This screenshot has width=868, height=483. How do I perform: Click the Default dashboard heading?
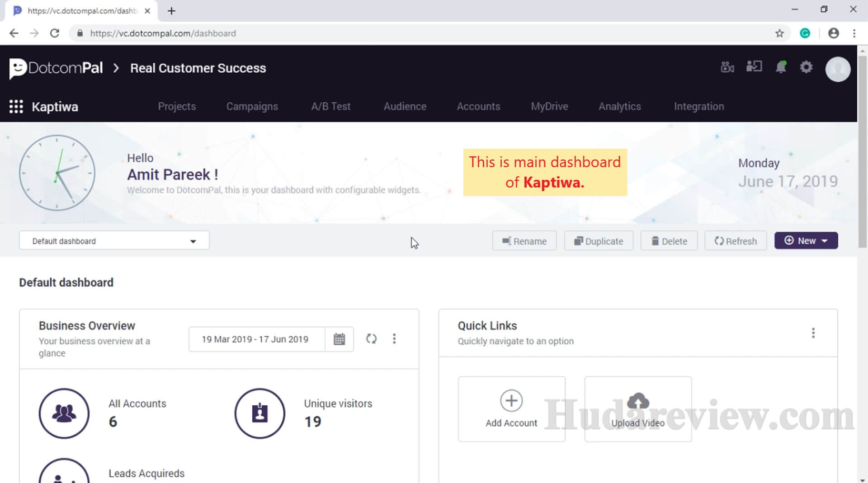[x=66, y=282]
